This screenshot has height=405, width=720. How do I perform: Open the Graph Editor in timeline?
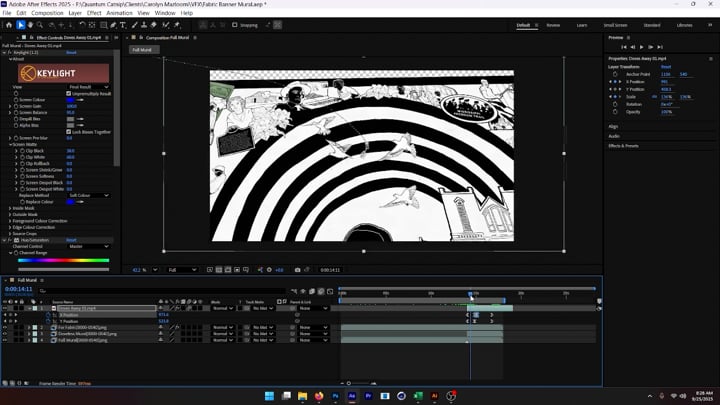pyautogui.click(x=330, y=292)
